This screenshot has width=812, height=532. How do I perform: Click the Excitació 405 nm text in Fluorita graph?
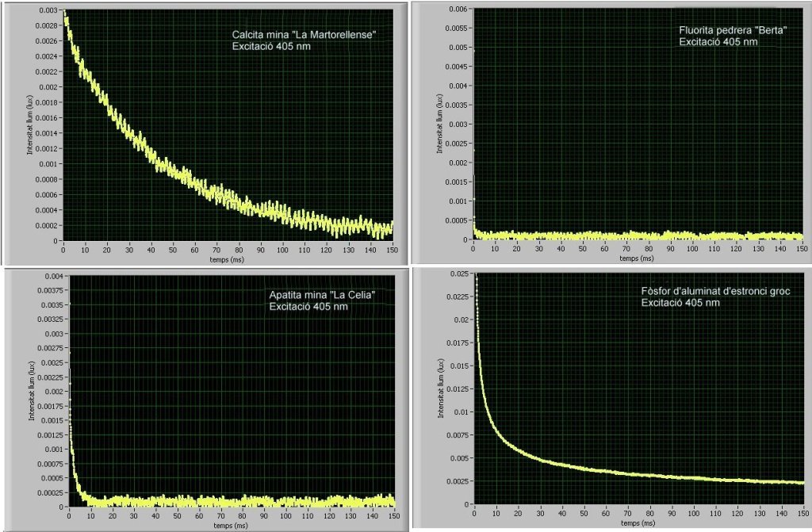point(718,42)
